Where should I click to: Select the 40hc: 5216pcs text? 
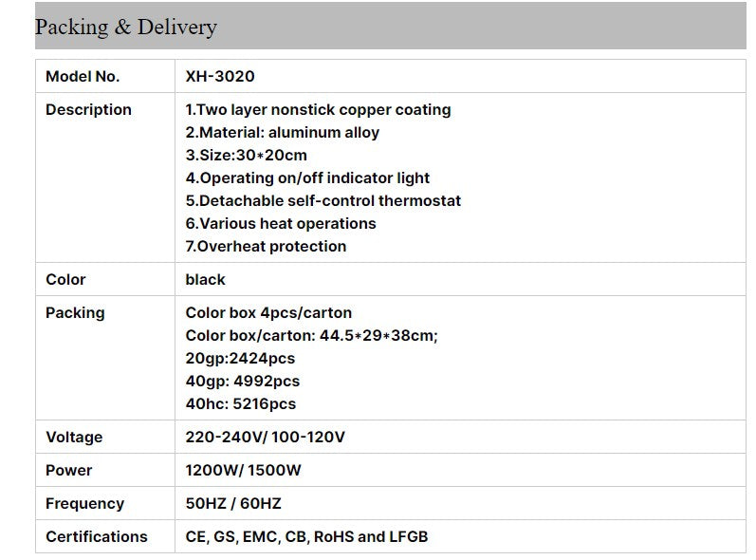241,403
